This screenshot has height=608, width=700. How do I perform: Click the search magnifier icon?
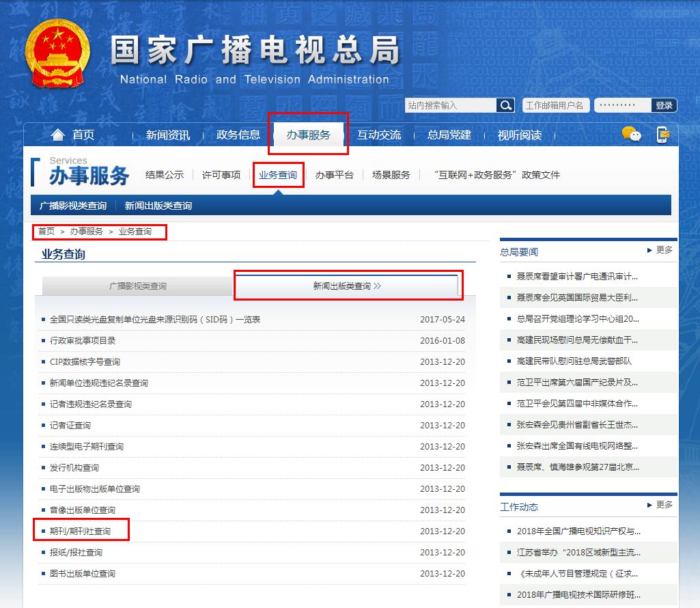pyautogui.click(x=505, y=105)
